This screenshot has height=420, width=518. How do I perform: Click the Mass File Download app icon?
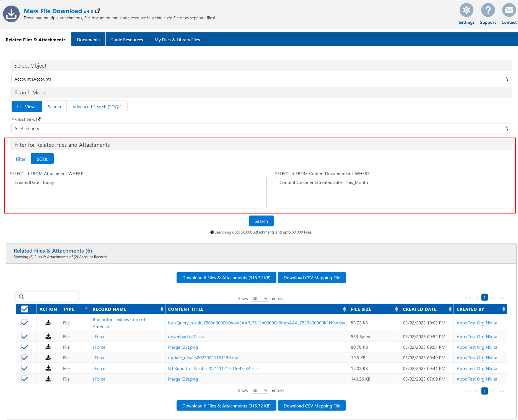pos(11,13)
